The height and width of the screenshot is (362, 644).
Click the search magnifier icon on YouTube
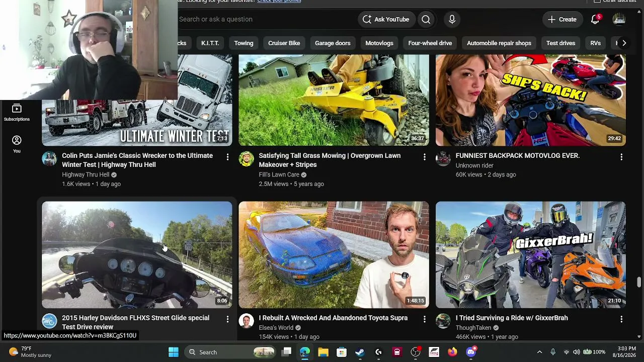click(426, 19)
